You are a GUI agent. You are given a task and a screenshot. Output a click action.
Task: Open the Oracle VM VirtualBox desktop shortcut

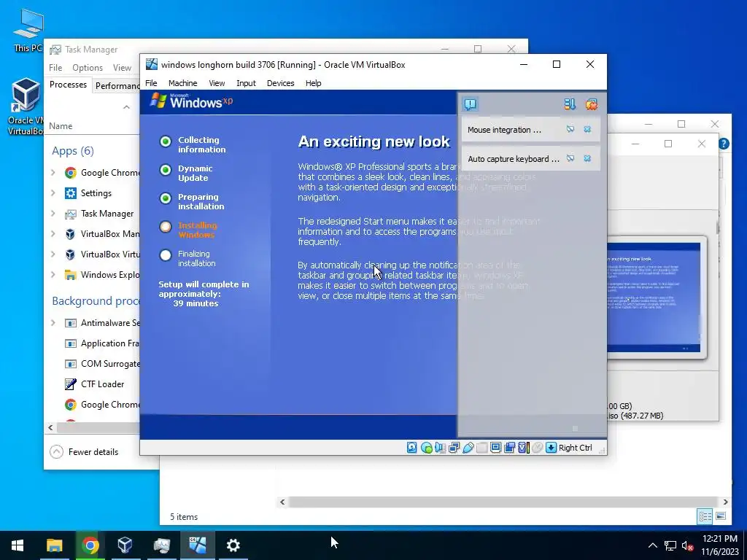pos(26,106)
